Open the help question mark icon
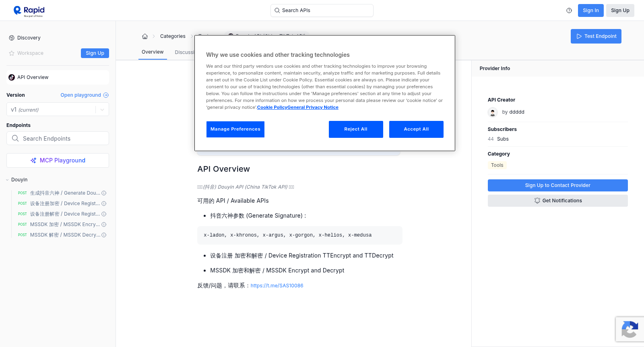The image size is (644, 347). click(569, 10)
